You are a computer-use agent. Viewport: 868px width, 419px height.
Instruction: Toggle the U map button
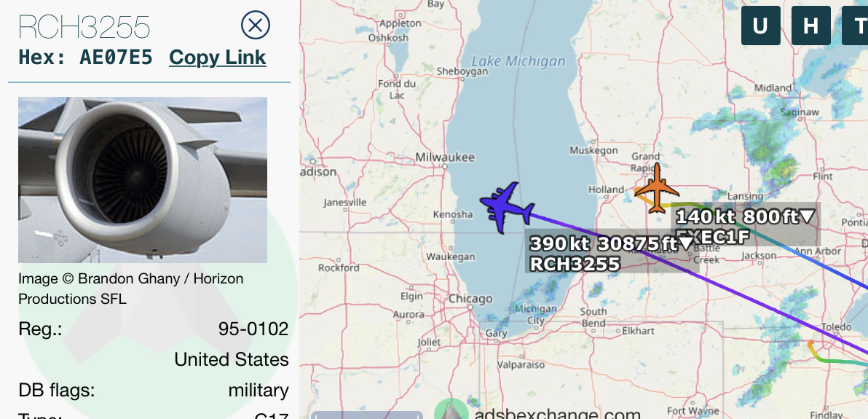[761, 26]
